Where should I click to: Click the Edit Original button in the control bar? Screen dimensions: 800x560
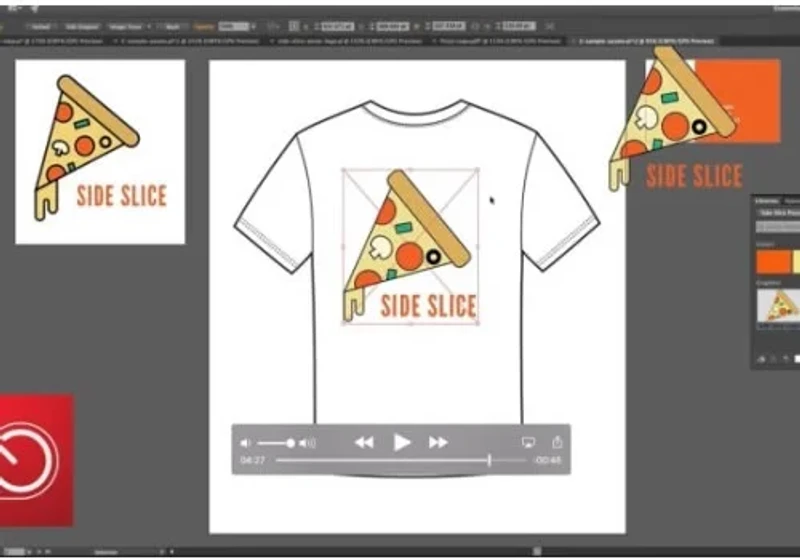(x=82, y=27)
